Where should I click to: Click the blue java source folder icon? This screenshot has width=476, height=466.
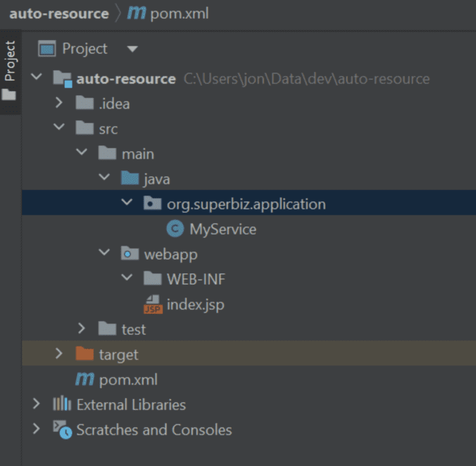coord(130,178)
